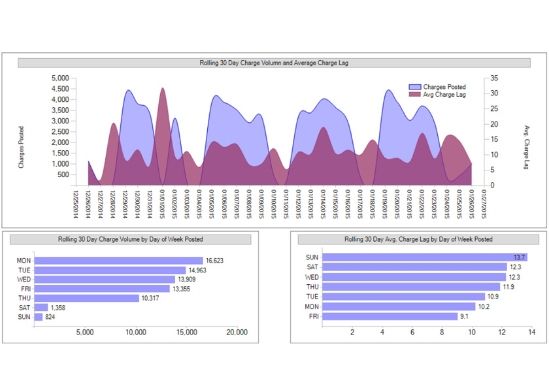
Task: Click the SAT bar labeled 1,358
Action: pos(41,308)
